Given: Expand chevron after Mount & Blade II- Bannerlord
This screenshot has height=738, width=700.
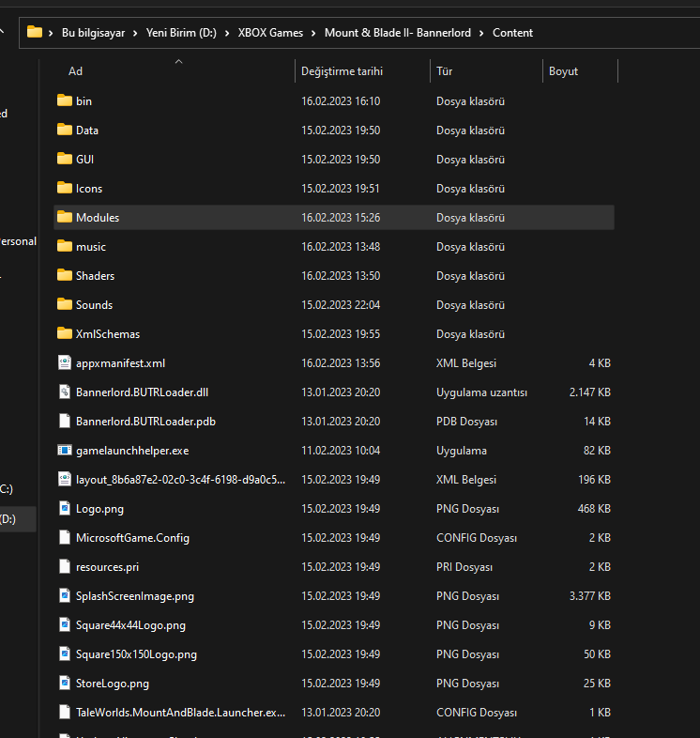Looking at the screenshot, I should (481, 33).
